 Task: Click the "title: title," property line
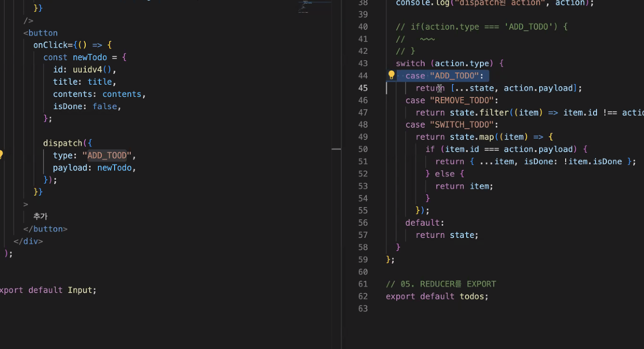point(85,82)
